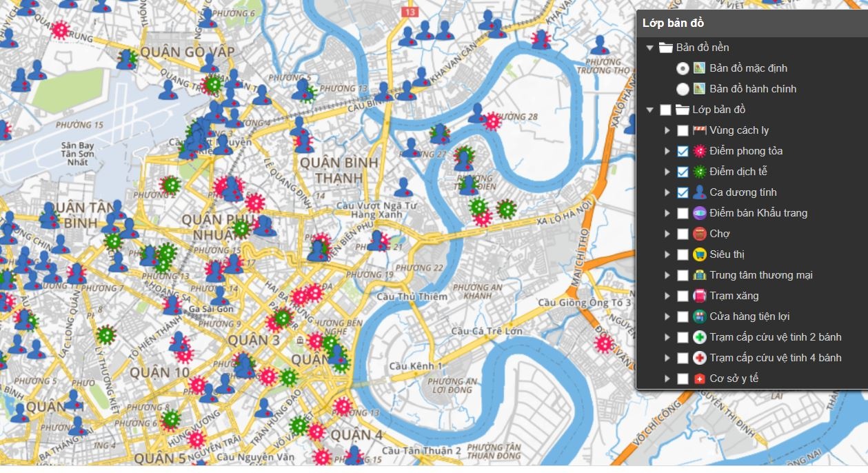Click the Cửa hàng tiện lợi icon
868x473 pixels.
click(x=700, y=316)
